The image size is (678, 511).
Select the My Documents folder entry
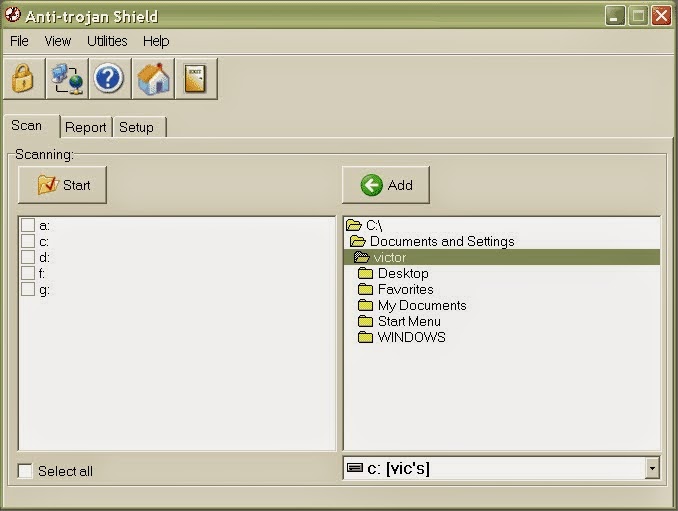click(x=422, y=305)
